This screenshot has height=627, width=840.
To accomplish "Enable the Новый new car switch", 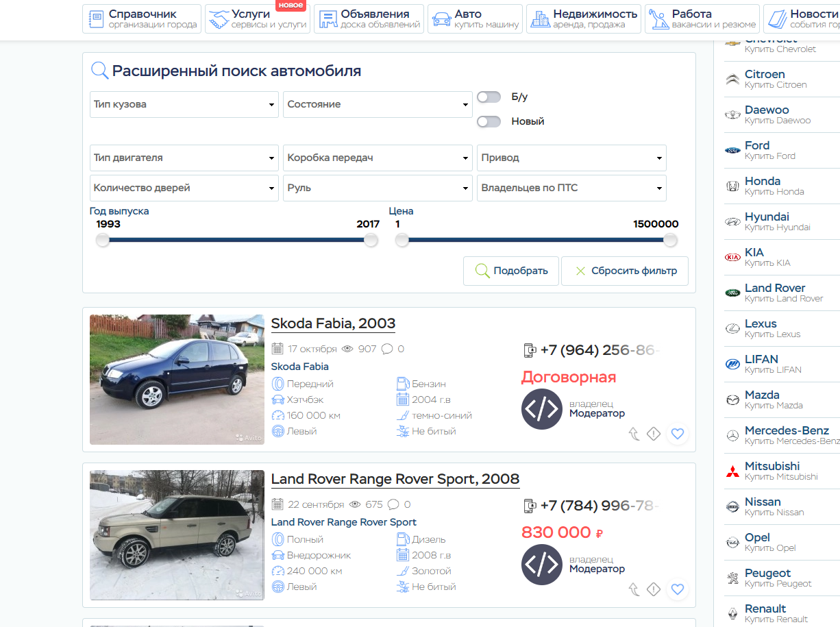I will tap(489, 121).
